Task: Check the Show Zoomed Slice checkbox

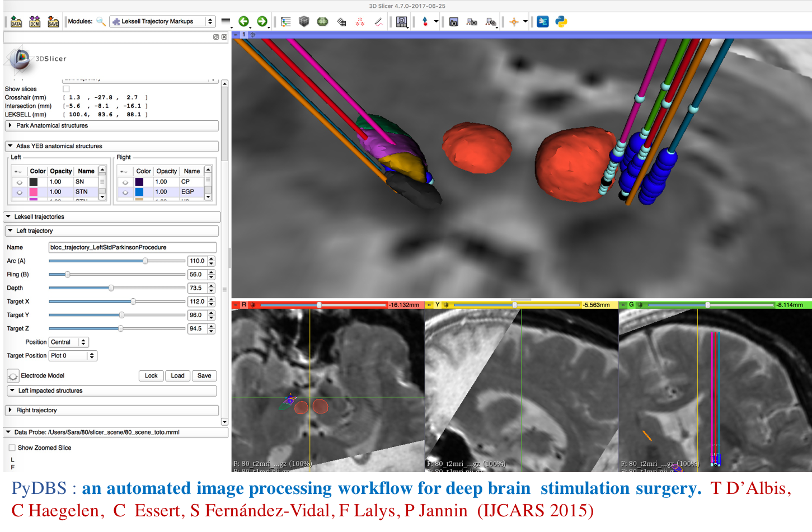Action: pos(12,448)
